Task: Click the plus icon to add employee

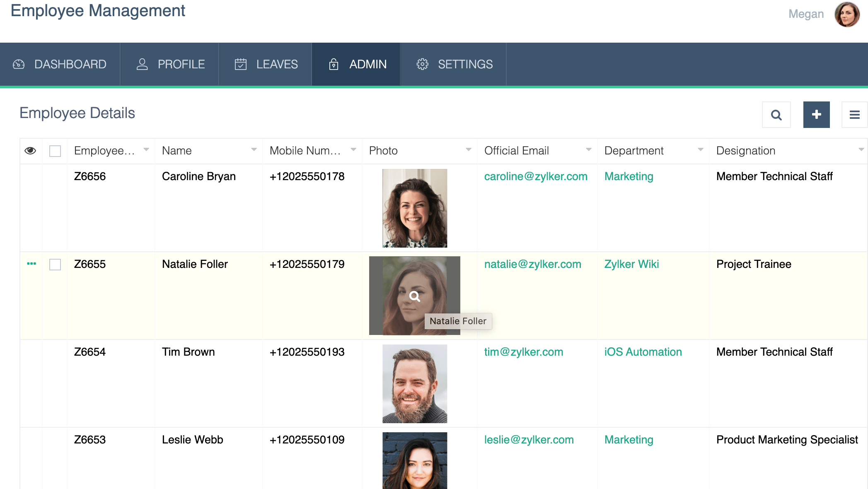Action: pos(816,115)
